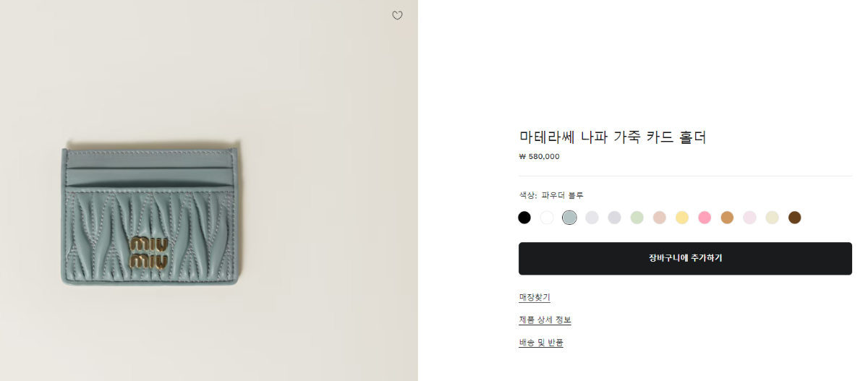Open the 배송 및 반품 shipping section
Viewport: 868px width, 381px height.
(x=541, y=343)
